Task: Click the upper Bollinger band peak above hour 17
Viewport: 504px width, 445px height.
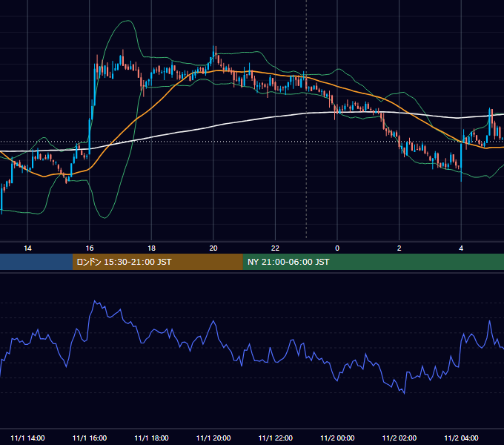Action: point(127,21)
